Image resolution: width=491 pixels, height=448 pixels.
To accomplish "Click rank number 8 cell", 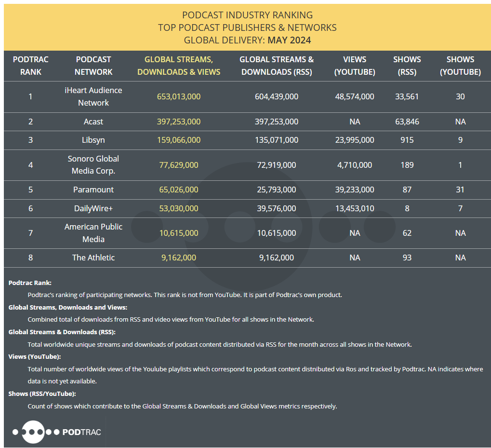I will (x=30, y=258).
